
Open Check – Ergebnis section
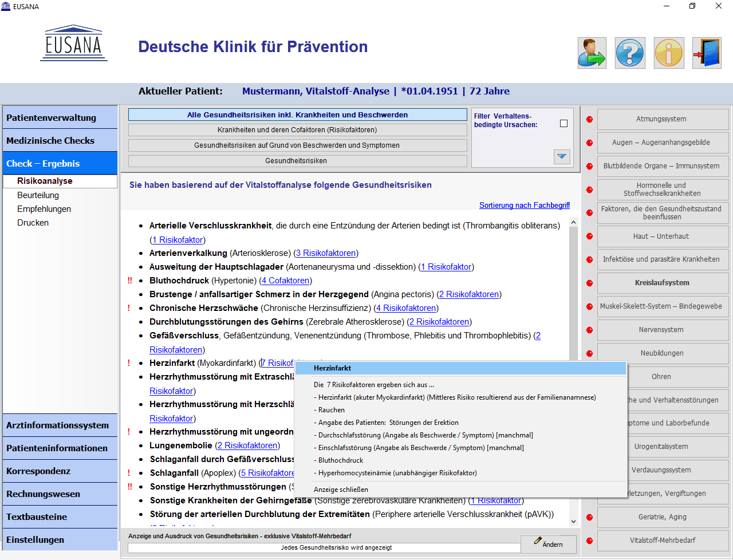pyautogui.click(x=60, y=163)
